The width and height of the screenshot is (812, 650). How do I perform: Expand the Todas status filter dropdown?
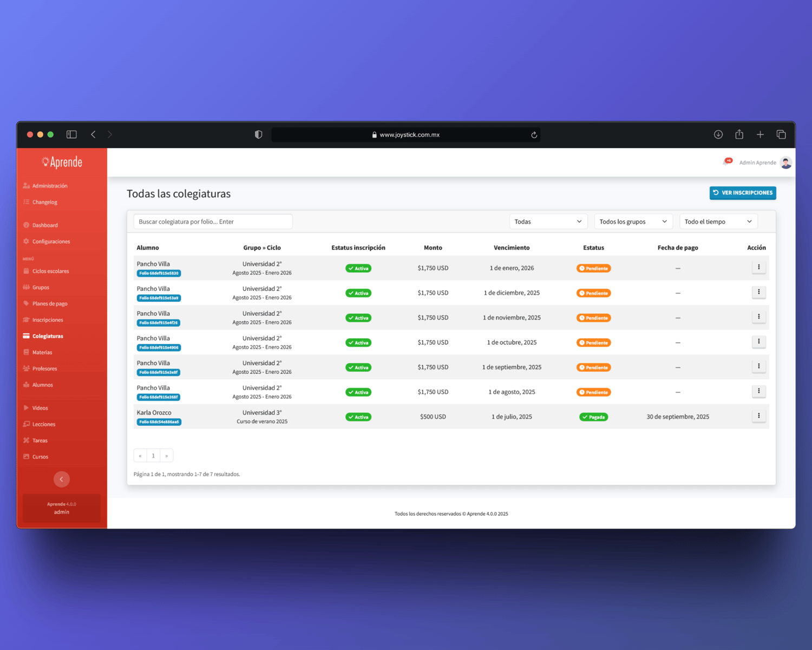(548, 222)
